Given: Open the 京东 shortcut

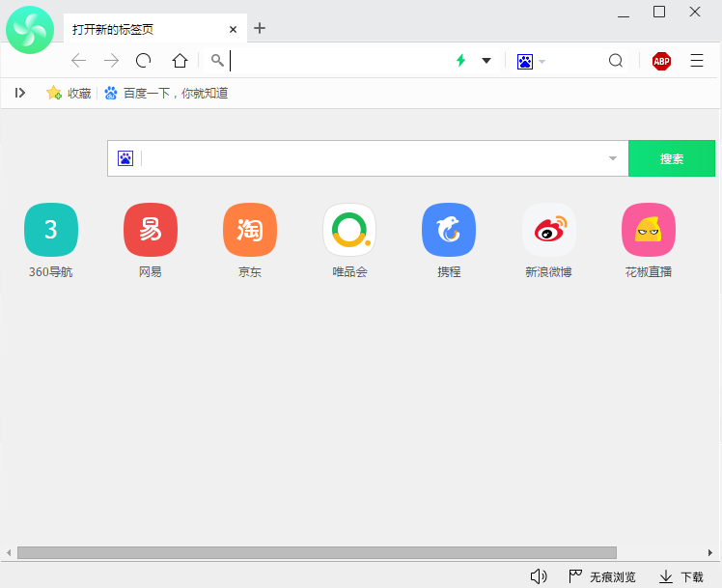Looking at the screenshot, I should 250,240.
